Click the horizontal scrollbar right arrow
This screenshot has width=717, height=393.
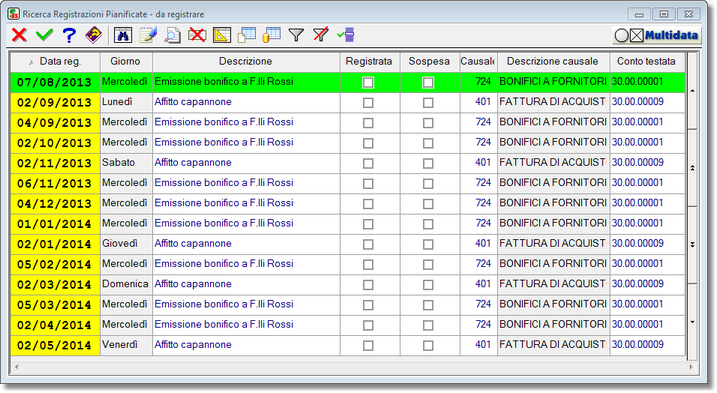[691, 367]
